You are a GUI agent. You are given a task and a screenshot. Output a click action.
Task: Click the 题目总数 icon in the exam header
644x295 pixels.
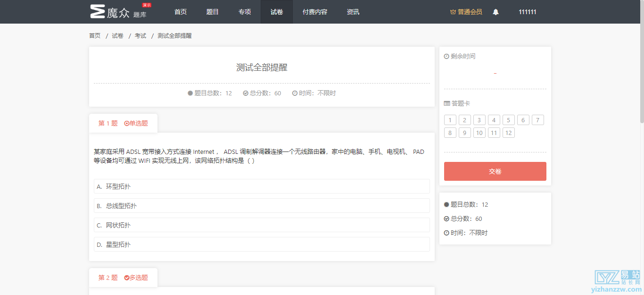pos(191,93)
